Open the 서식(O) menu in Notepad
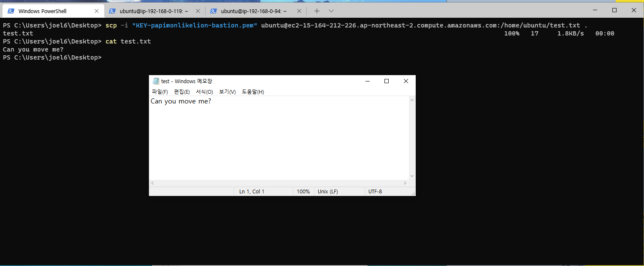The height and width of the screenshot is (266, 644). [x=204, y=92]
